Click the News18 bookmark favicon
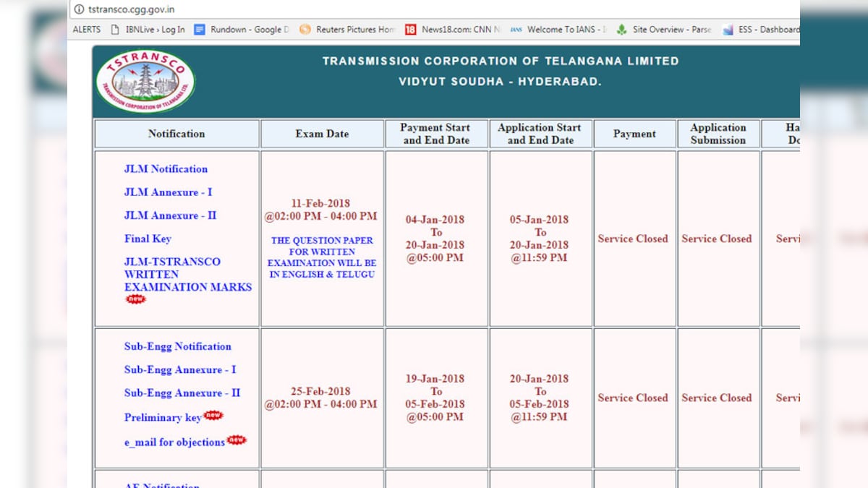Screen dimensions: 868x488 [x=410, y=30]
